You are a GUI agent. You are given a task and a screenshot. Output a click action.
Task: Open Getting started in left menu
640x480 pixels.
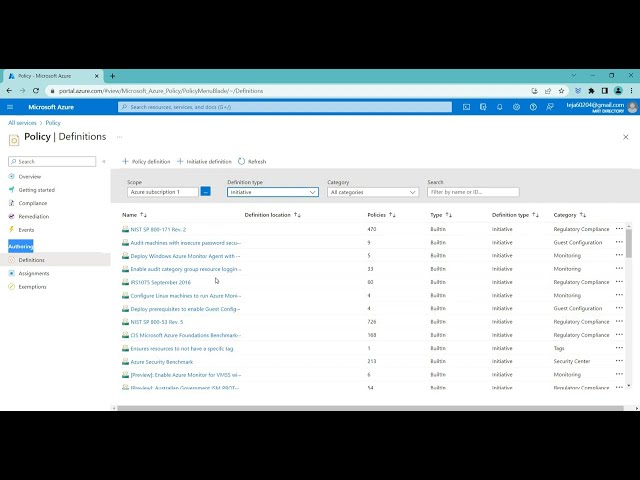[36, 190]
